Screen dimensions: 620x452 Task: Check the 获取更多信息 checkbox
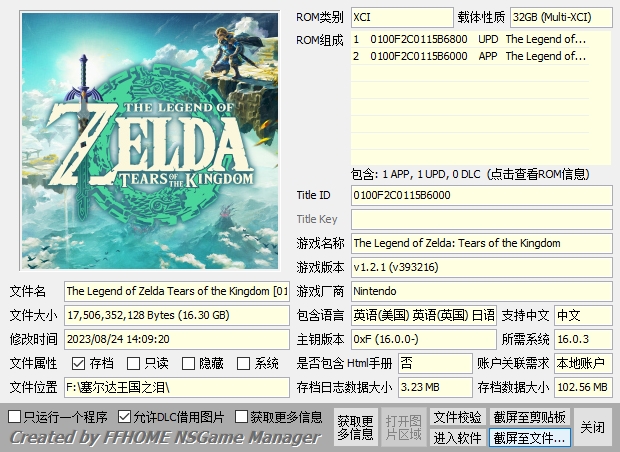[242, 416]
